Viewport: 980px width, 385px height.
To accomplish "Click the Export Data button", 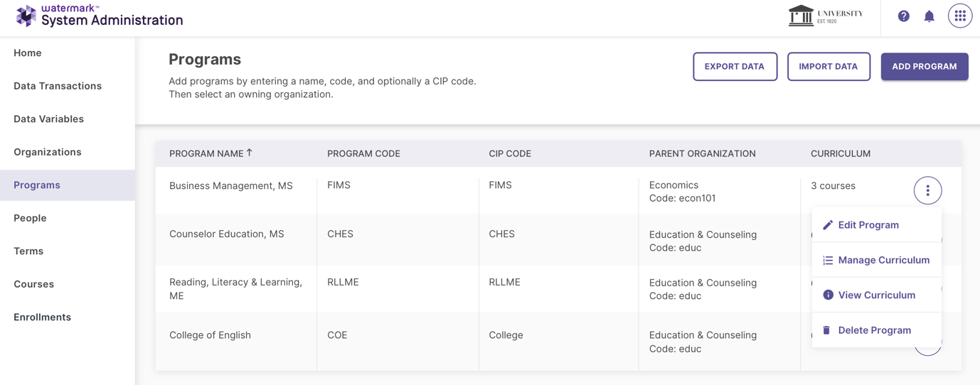I will (x=735, y=67).
